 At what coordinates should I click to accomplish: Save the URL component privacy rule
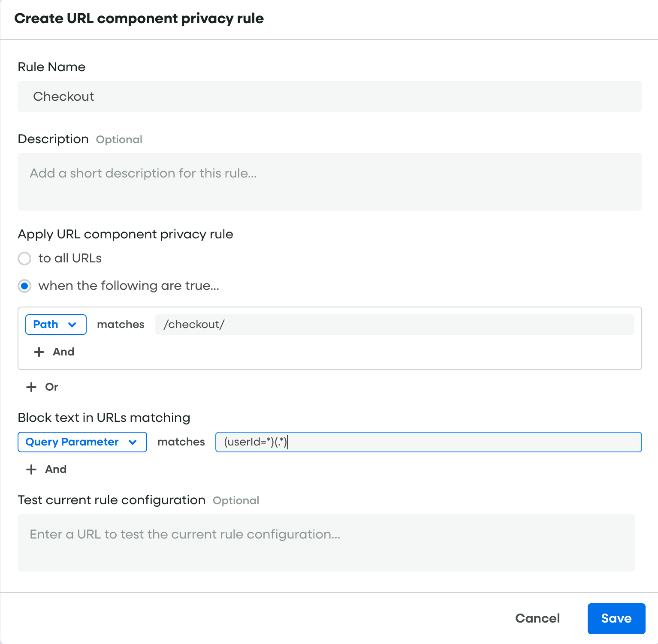(616, 618)
